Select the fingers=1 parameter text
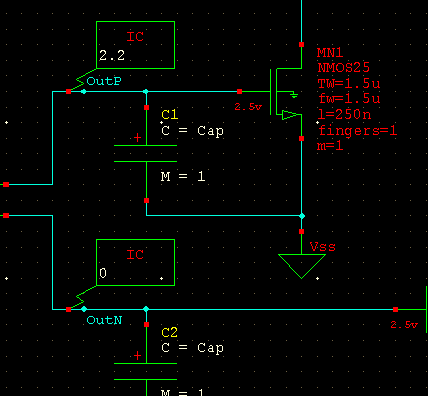Viewport: 428px width, 396px height. [358, 130]
